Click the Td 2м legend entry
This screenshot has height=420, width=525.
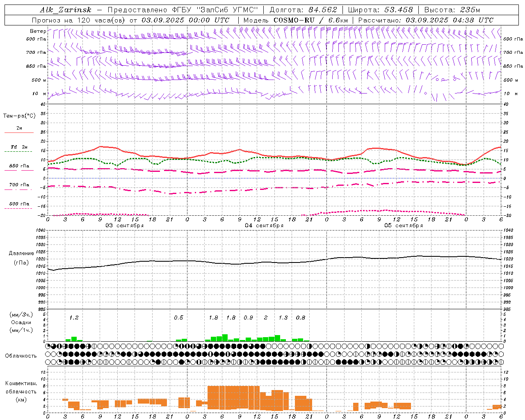(x=19, y=147)
